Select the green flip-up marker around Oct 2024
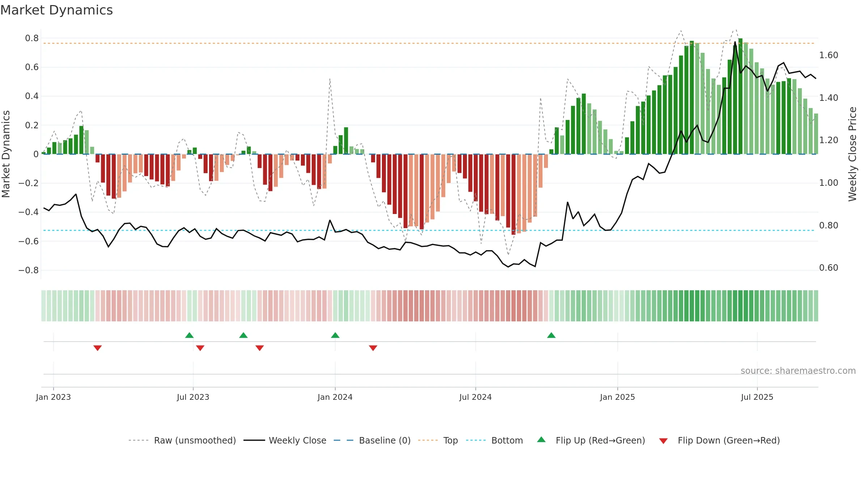 click(551, 335)
